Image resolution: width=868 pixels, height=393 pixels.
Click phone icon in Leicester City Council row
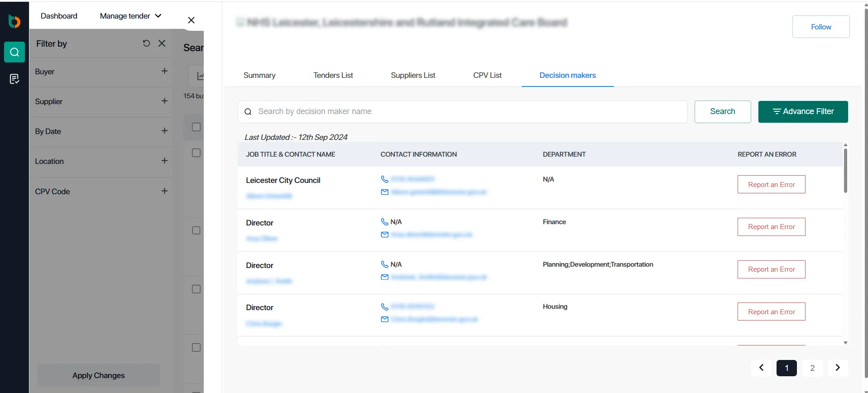(x=384, y=179)
